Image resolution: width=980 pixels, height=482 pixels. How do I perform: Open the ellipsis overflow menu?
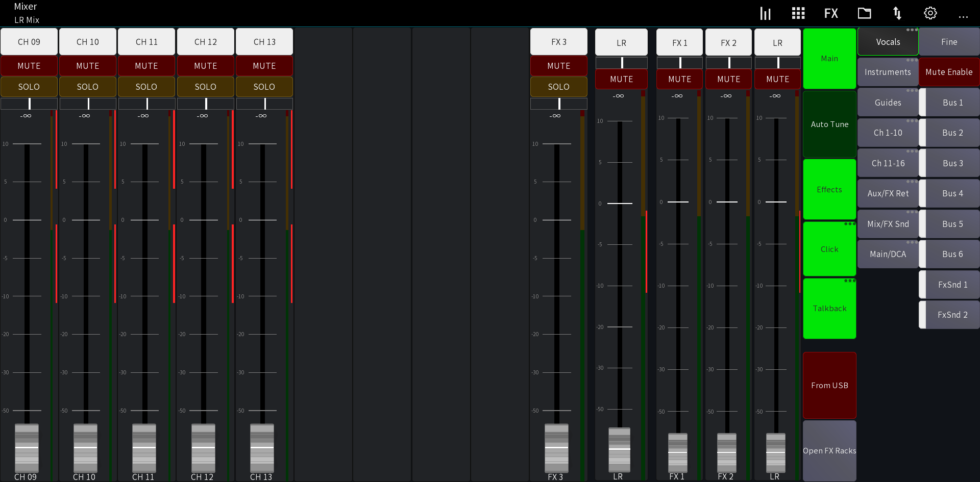click(964, 16)
